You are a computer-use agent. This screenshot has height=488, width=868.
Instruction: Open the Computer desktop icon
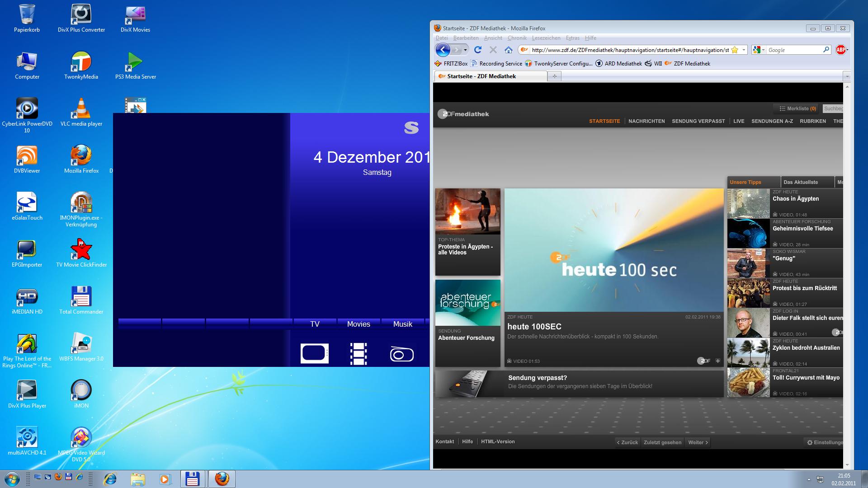pos(27,66)
